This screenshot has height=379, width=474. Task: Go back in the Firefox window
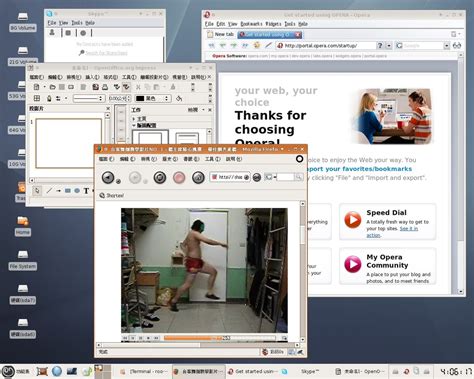(108, 177)
